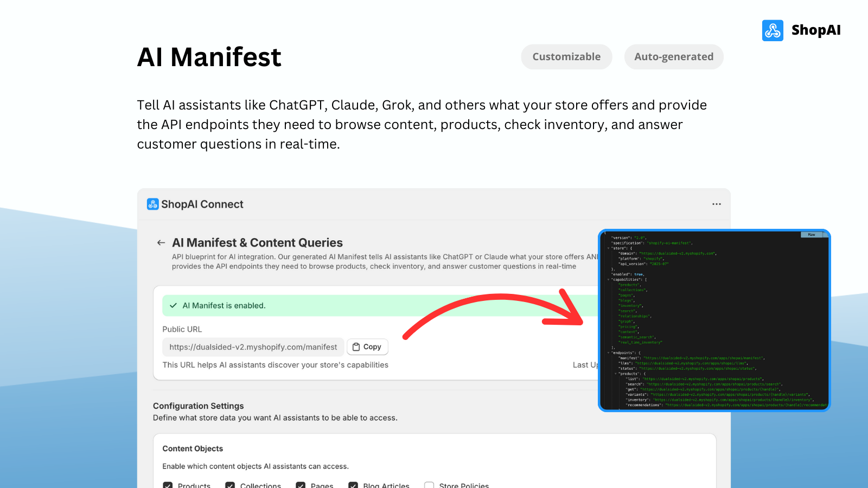Click the ShopAI triple-ring icon at top right
The image size is (868, 488).
pos(773,30)
